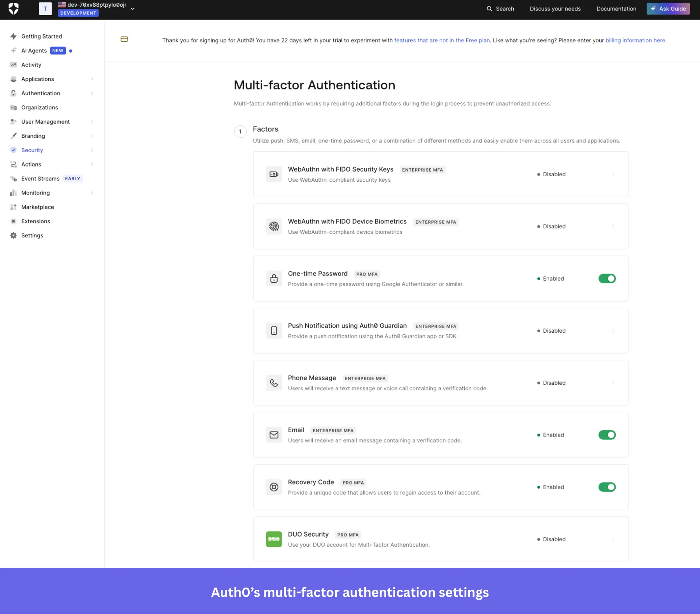
Task: Expand the Applications sidebar section
Action: click(x=37, y=79)
